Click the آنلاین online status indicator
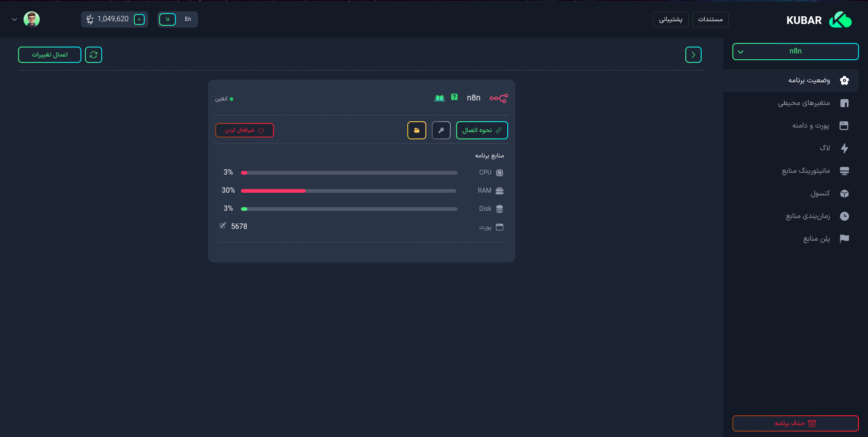Screen dimensions: 868x437 224,99
